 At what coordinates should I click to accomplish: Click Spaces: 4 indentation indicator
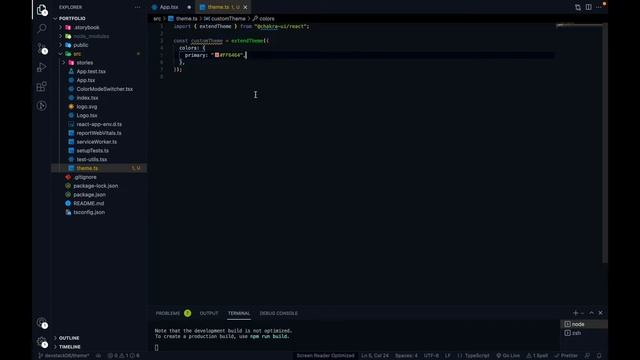(x=406, y=356)
